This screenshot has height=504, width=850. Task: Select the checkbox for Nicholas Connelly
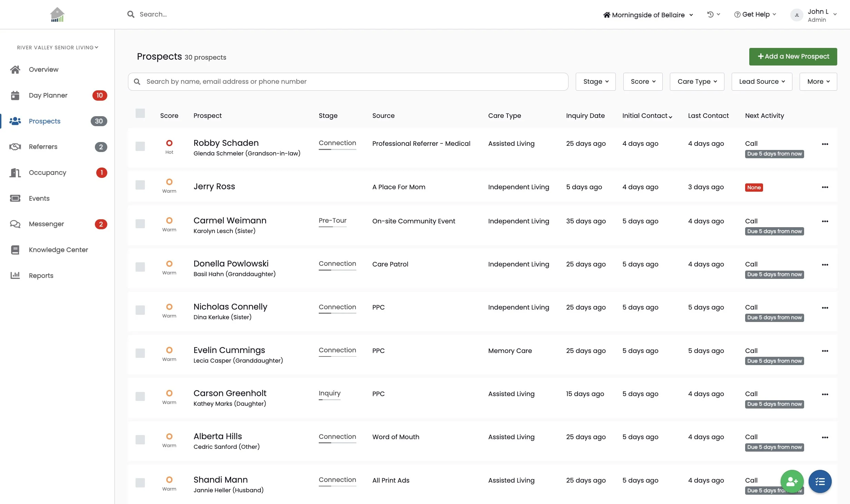pos(140,310)
